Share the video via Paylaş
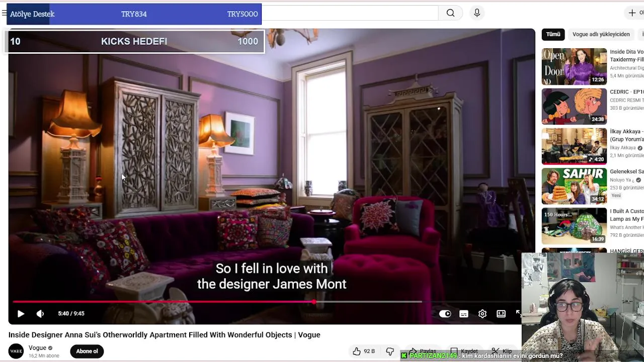Viewport: 644px width, 362px height. point(423,351)
